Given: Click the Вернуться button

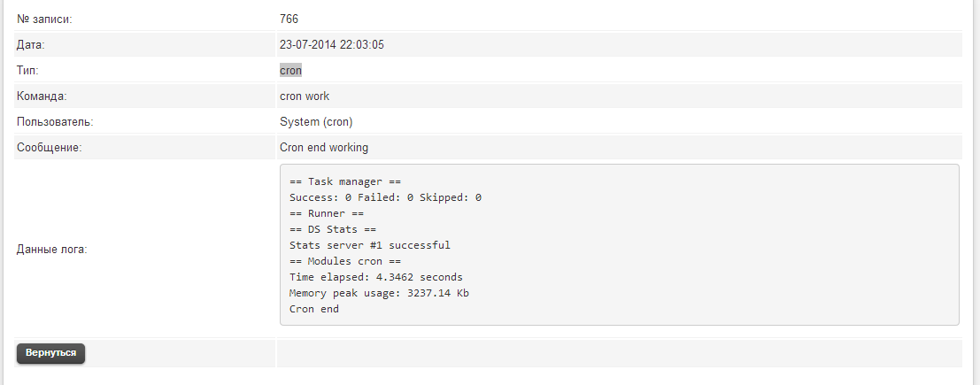Looking at the screenshot, I should coord(50,353).
